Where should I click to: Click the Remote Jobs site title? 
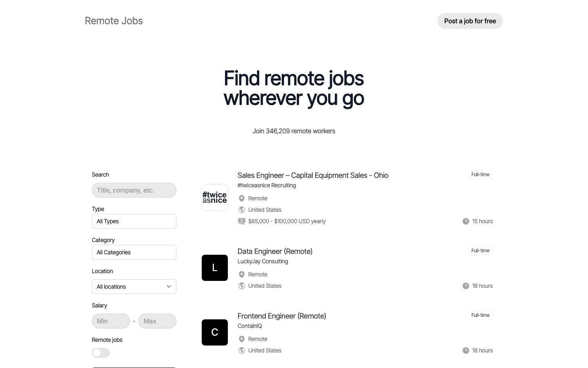coord(114,20)
